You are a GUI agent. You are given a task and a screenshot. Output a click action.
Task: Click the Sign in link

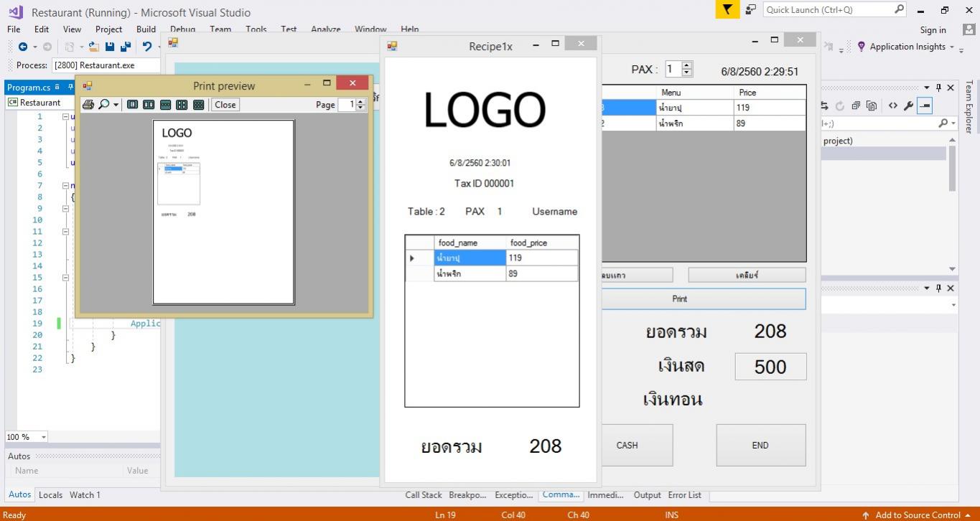pos(933,29)
